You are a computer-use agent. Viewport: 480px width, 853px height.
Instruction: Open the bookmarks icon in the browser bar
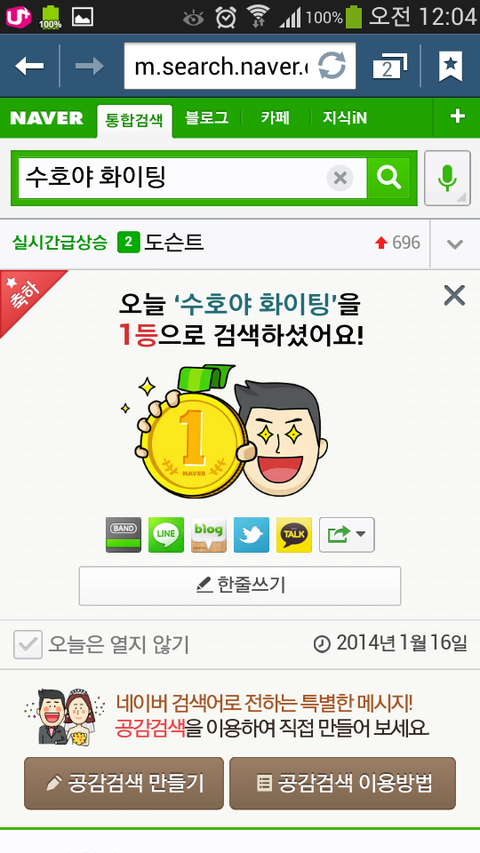tap(451, 66)
